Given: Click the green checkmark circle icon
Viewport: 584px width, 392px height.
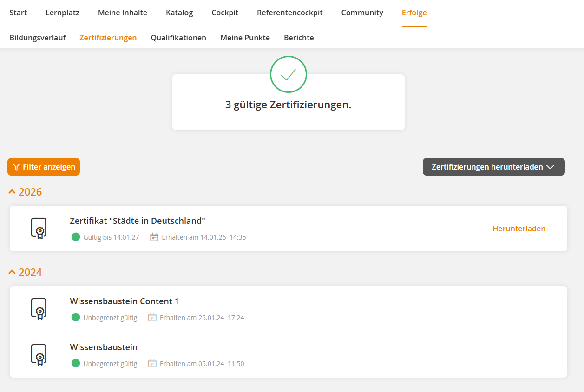Looking at the screenshot, I should pos(288,74).
